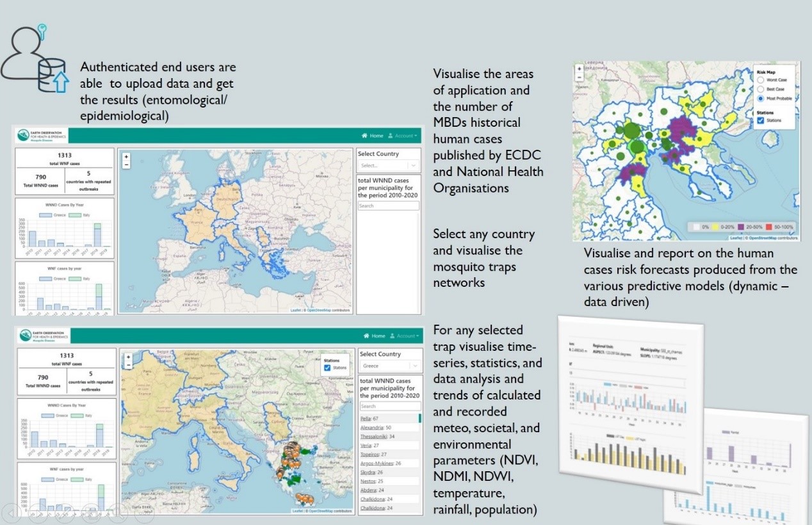812x525 pixels.
Task: Select the Worst Case risk map option
Action: click(760, 80)
